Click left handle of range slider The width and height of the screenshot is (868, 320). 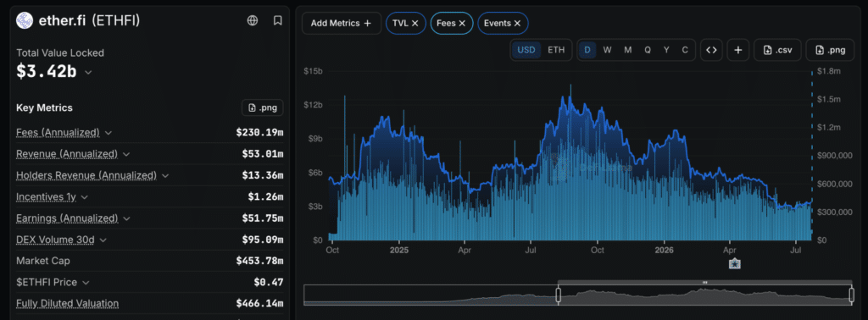[x=558, y=295]
